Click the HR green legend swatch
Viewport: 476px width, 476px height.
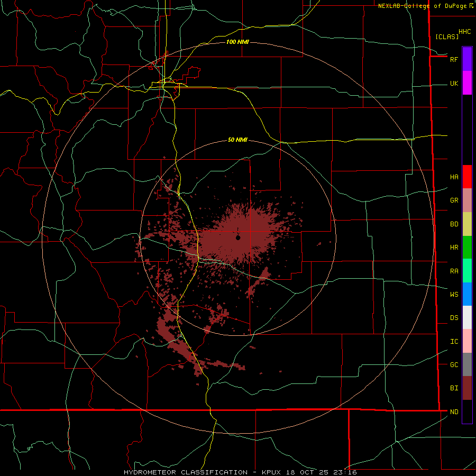pyautogui.click(x=467, y=247)
